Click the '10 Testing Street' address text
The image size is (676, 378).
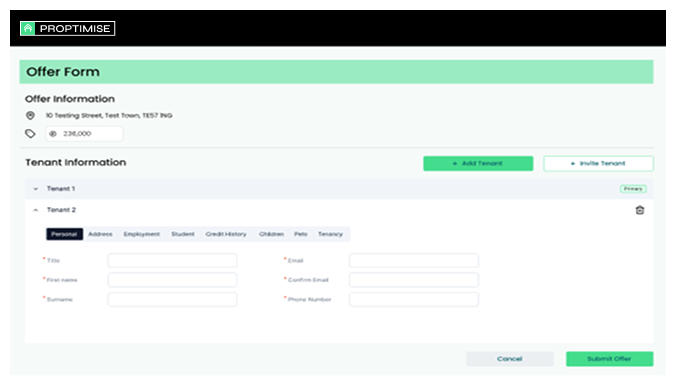pos(109,116)
